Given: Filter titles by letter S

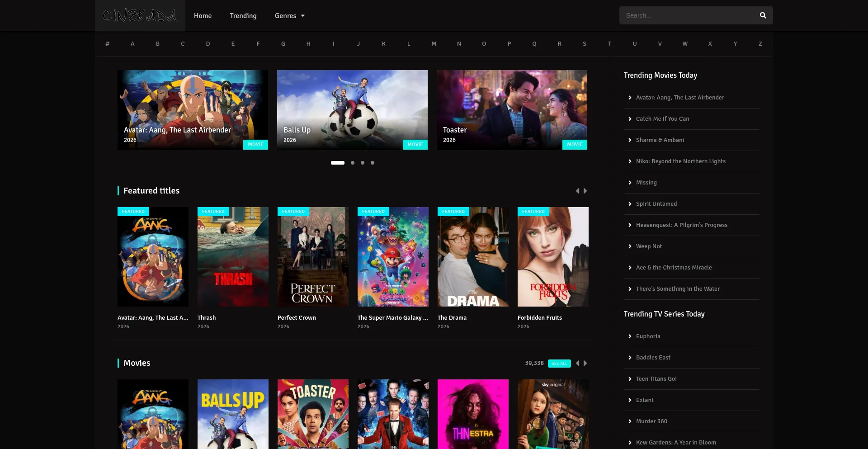Looking at the screenshot, I should pos(585,44).
